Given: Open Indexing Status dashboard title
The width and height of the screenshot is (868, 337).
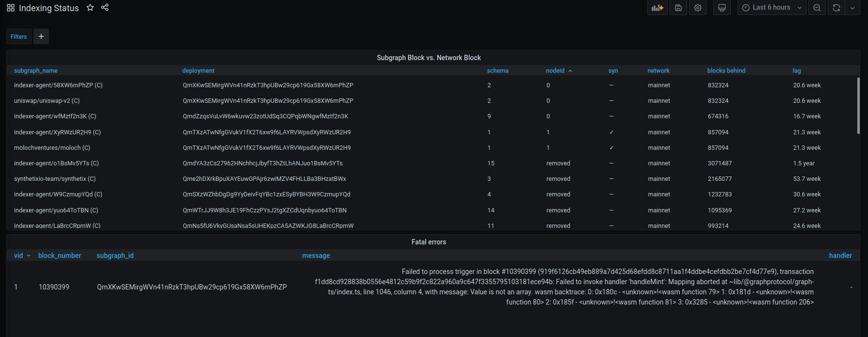Looking at the screenshot, I should 48,8.
